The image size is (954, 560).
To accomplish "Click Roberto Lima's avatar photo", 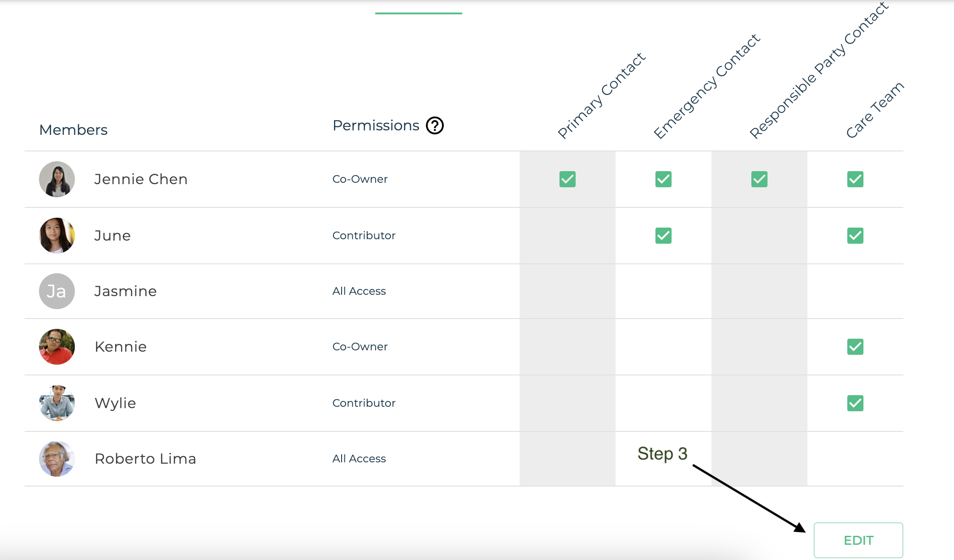I will [x=57, y=459].
